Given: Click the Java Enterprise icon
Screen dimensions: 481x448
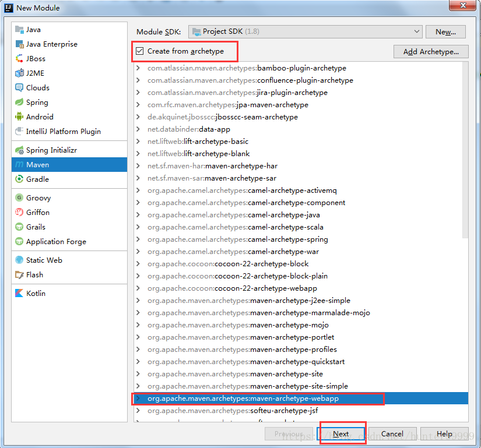Looking at the screenshot, I should 19,44.
